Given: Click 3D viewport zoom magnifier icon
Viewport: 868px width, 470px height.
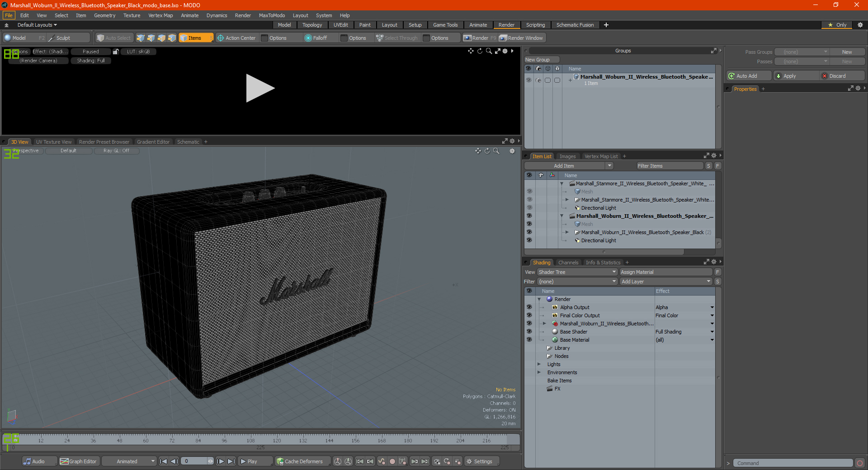Looking at the screenshot, I should [x=496, y=151].
